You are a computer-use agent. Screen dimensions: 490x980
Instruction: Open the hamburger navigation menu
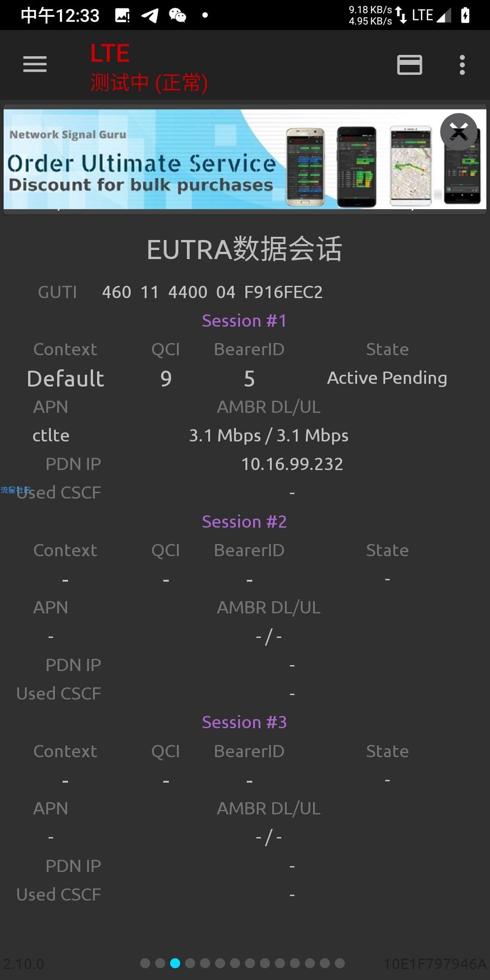(35, 64)
